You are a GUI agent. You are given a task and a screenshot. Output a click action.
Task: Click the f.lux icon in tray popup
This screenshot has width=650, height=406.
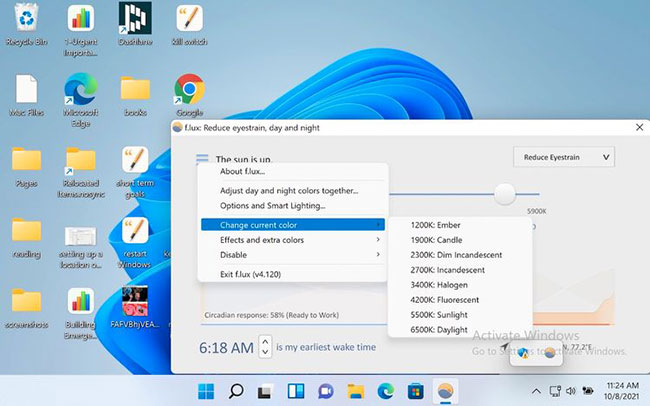tap(550, 353)
